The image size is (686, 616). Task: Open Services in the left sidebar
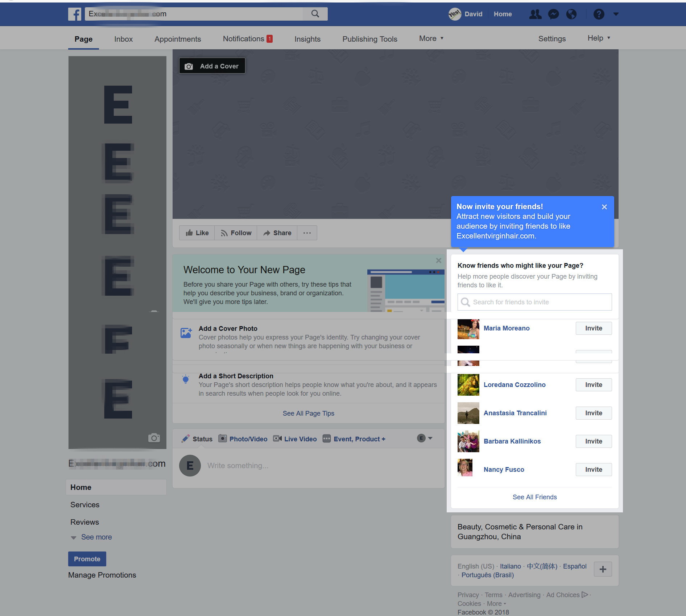pyautogui.click(x=85, y=505)
